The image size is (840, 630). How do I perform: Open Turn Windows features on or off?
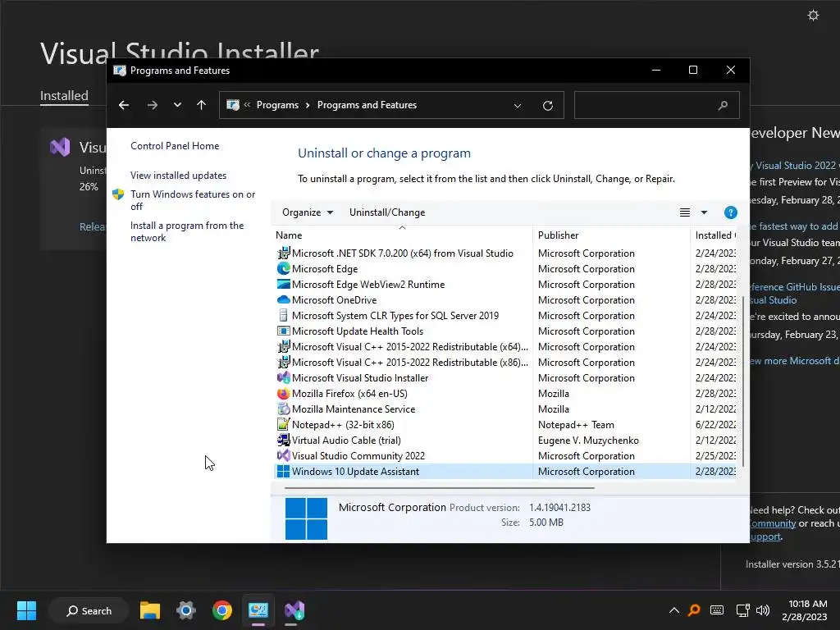[193, 200]
